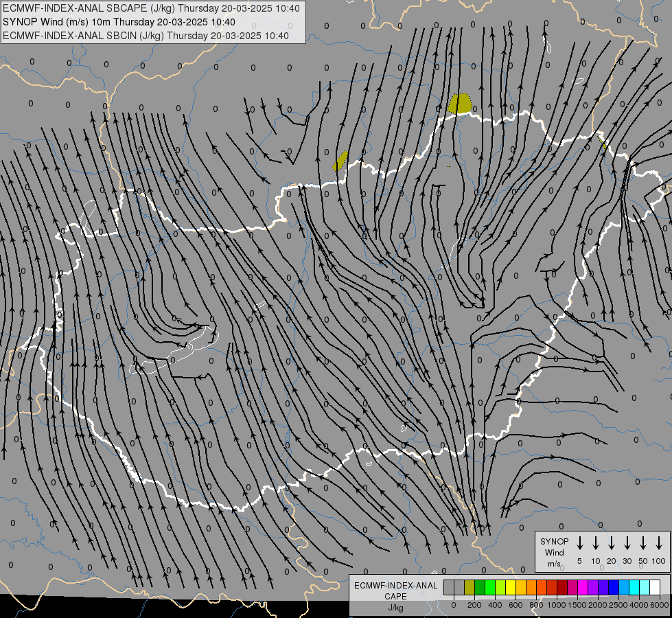672x618 pixels.
Task: Click the SBCIN title line in header box
Action: pos(146,36)
